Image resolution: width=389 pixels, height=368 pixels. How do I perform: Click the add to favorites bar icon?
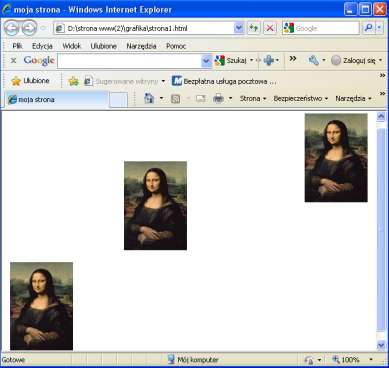pyautogui.click(x=73, y=81)
